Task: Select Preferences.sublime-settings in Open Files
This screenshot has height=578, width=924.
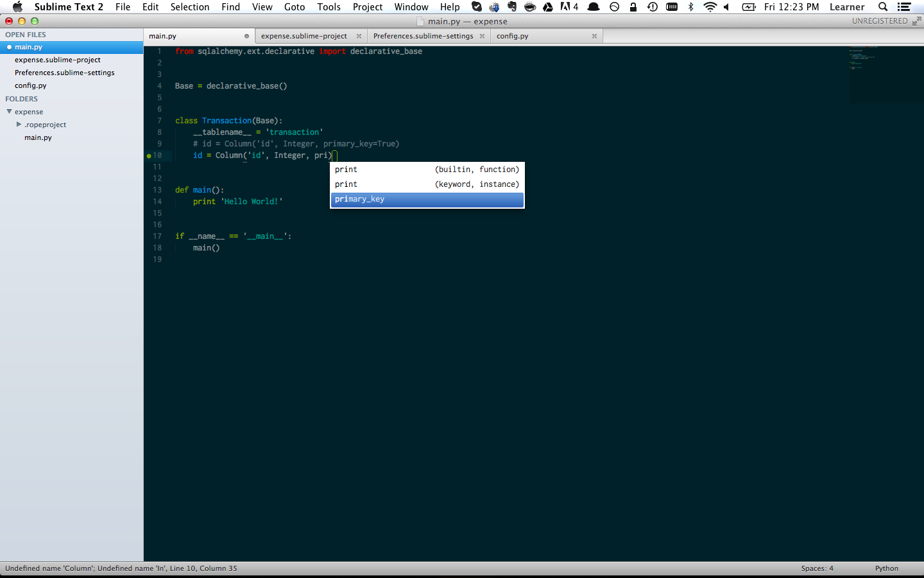Action: 65,73
